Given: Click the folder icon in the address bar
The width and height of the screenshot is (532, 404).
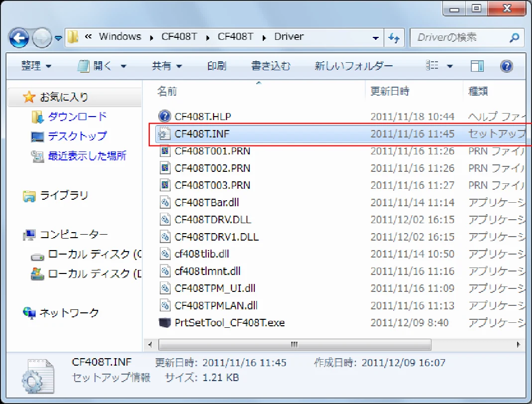Looking at the screenshot, I should pos(73,37).
